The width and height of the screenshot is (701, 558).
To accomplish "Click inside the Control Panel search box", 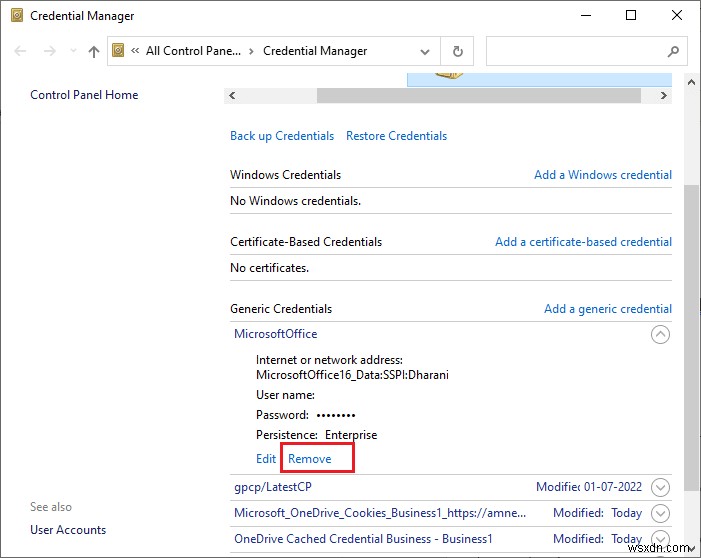I will (575, 51).
